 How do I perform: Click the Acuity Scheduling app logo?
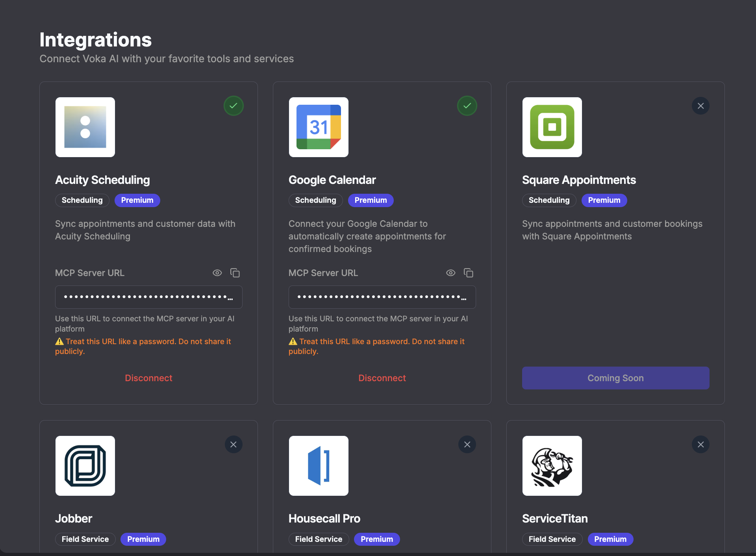click(x=85, y=127)
